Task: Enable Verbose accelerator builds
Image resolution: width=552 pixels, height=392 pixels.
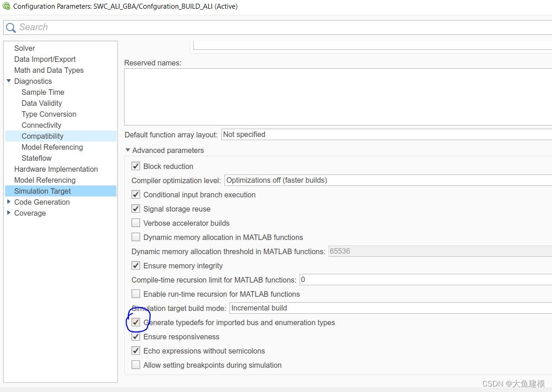Action: tap(136, 223)
